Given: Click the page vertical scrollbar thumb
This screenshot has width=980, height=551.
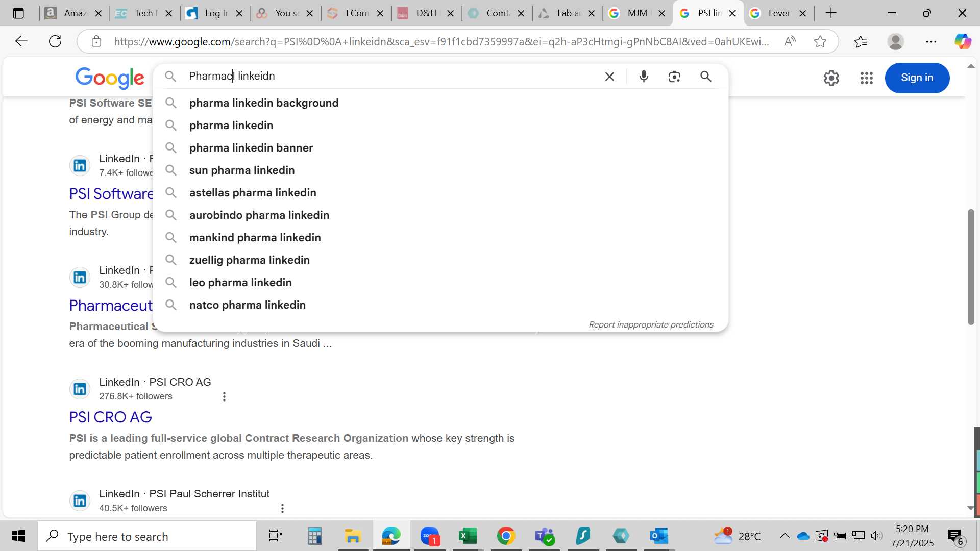Looking at the screenshot, I should [x=971, y=267].
